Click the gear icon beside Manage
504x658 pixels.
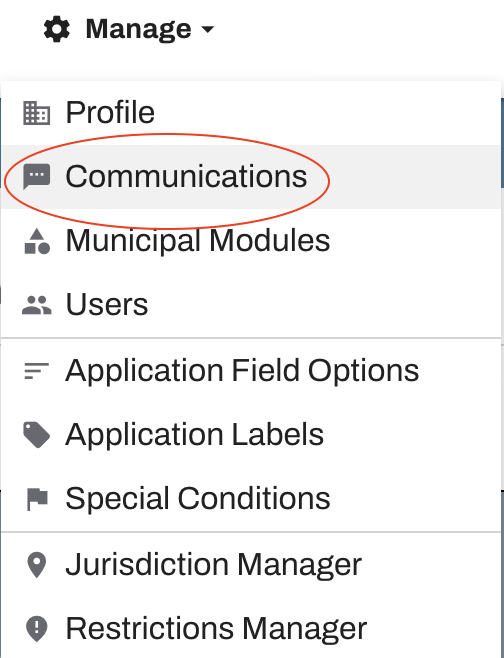[57, 29]
